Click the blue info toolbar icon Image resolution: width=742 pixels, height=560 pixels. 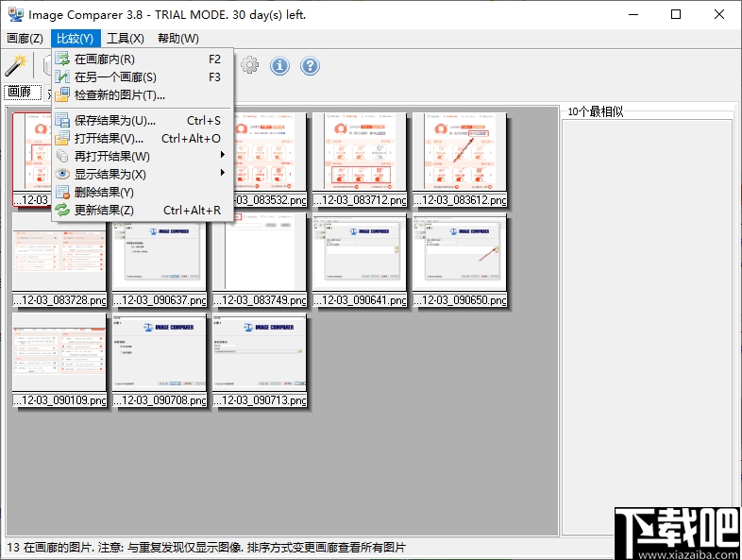click(279, 65)
